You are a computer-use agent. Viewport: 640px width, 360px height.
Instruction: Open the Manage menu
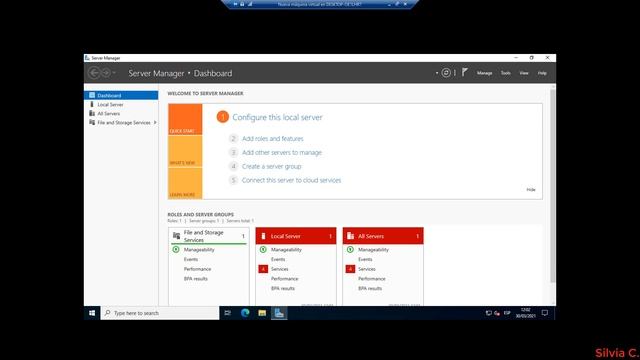tap(484, 73)
